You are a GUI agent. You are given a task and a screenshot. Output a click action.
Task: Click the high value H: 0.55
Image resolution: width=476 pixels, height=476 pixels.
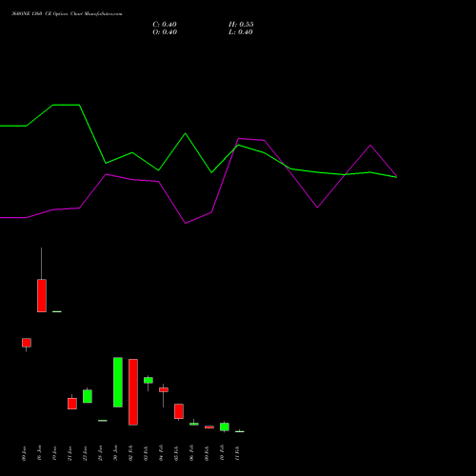tap(241, 25)
